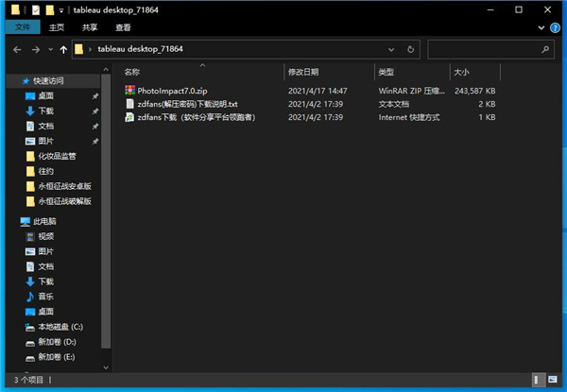Open 文档 under 此电脑
Image resolution: width=567 pixels, height=392 pixels.
coord(46,266)
